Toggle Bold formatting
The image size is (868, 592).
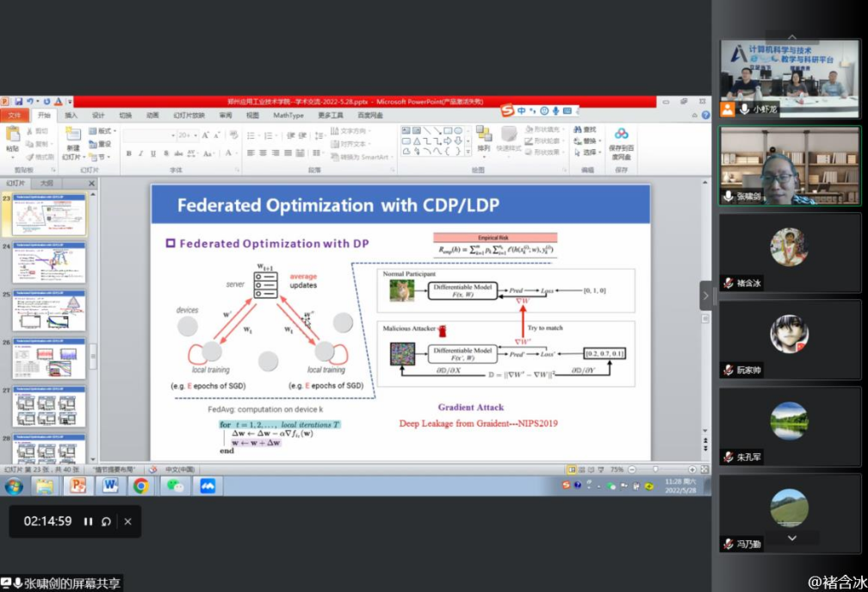tap(129, 153)
